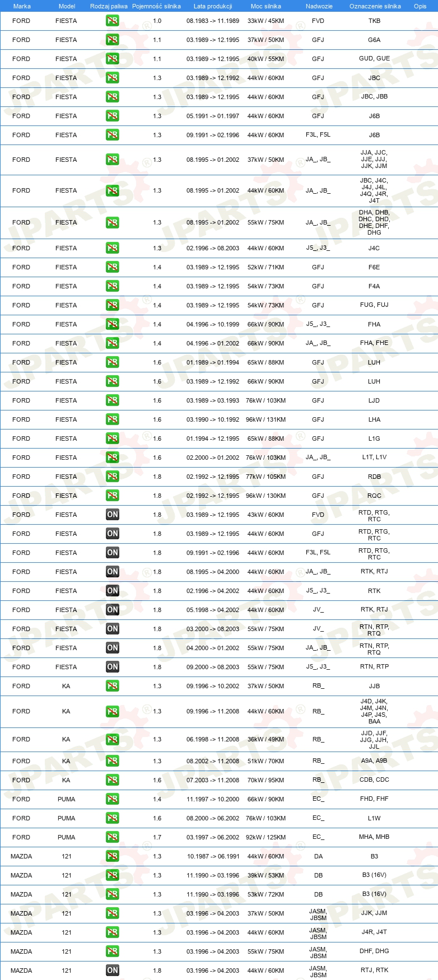Select the date range 05.1991 -> 01.1997
Image resolution: width=438 pixels, height=980 pixels.
pos(213,116)
